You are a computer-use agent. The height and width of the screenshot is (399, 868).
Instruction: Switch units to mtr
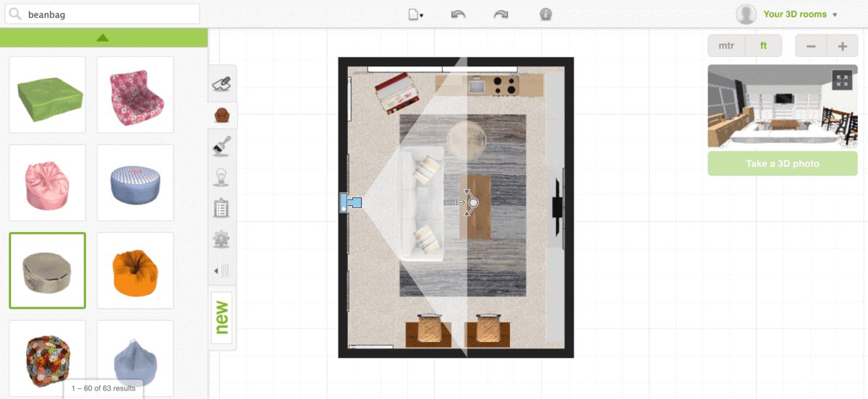tap(726, 46)
